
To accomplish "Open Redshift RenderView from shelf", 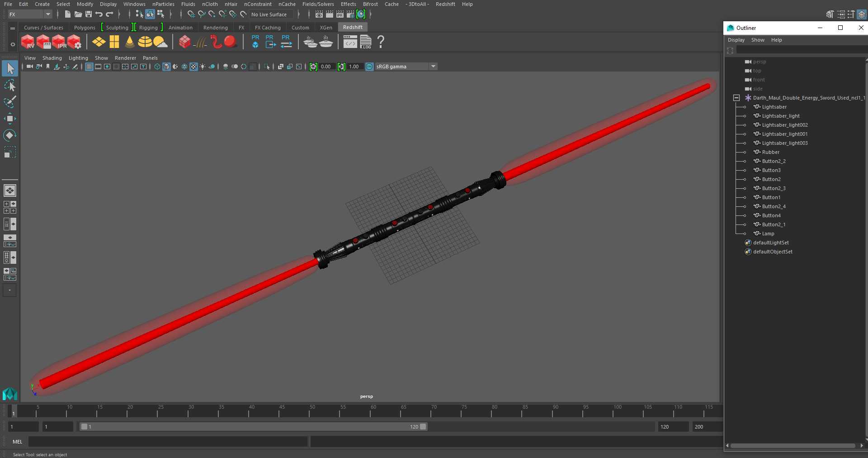I will pyautogui.click(x=28, y=42).
